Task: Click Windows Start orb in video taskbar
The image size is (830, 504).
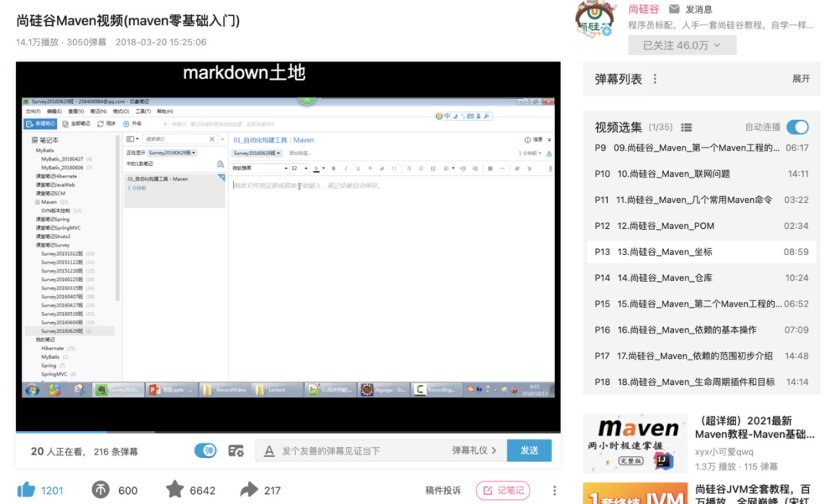Action: [32, 390]
